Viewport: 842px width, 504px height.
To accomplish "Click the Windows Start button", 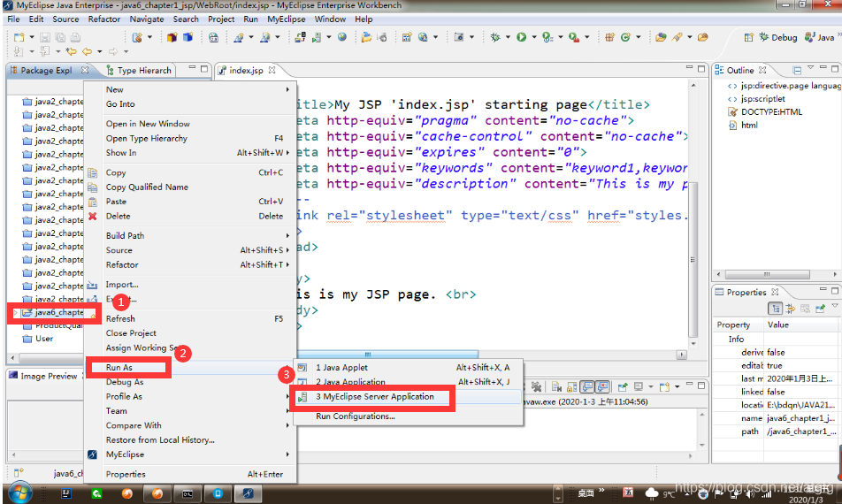I will pos(19,493).
